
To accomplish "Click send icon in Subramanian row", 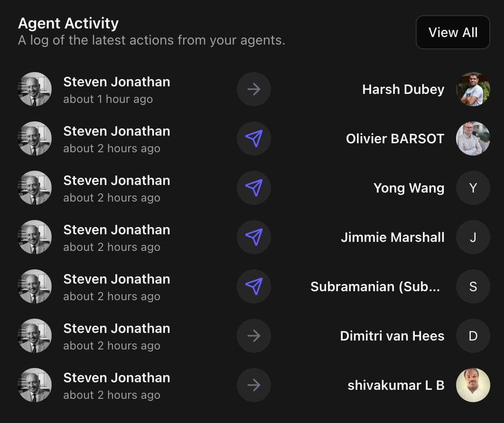I will 254,286.
